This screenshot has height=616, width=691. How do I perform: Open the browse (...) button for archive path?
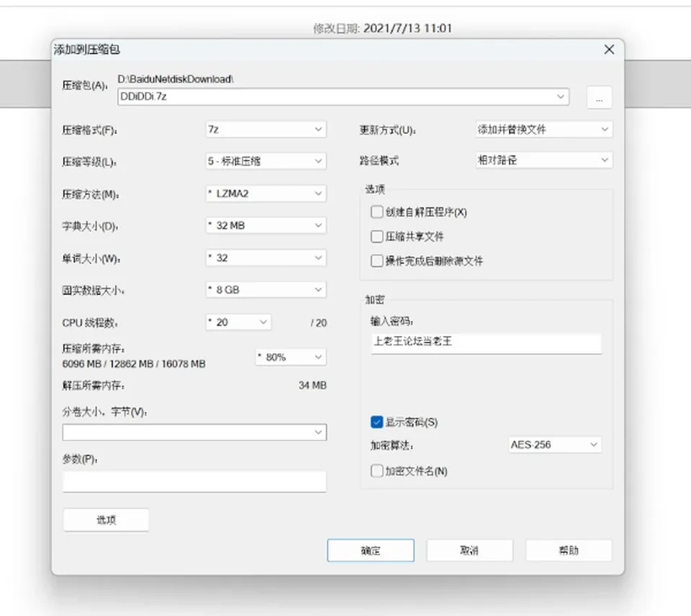pos(599,97)
